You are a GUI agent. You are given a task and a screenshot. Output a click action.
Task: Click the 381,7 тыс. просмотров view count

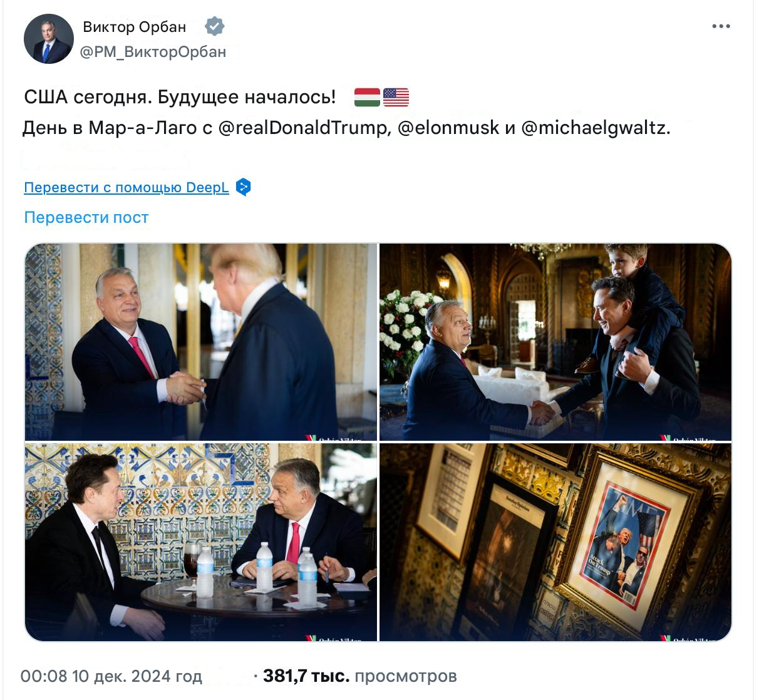click(x=359, y=676)
